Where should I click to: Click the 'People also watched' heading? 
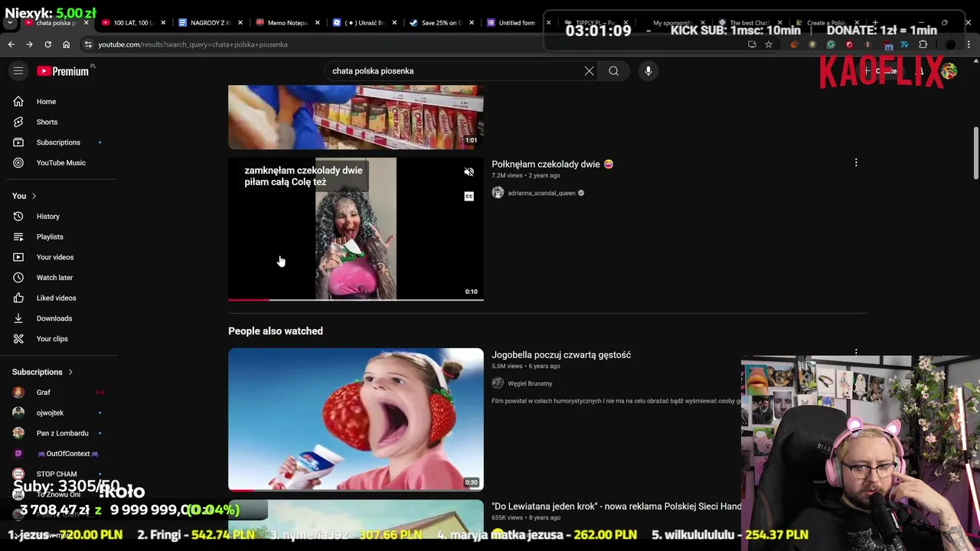click(276, 331)
